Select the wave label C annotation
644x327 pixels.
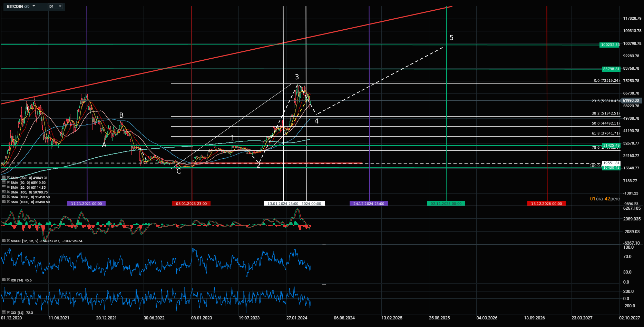click(x=179, y=171)
